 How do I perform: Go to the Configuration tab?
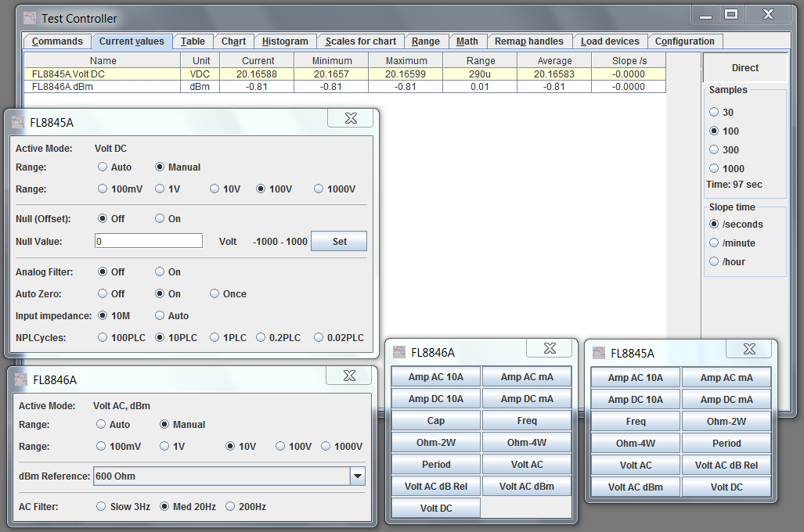[x=684, y=41]
